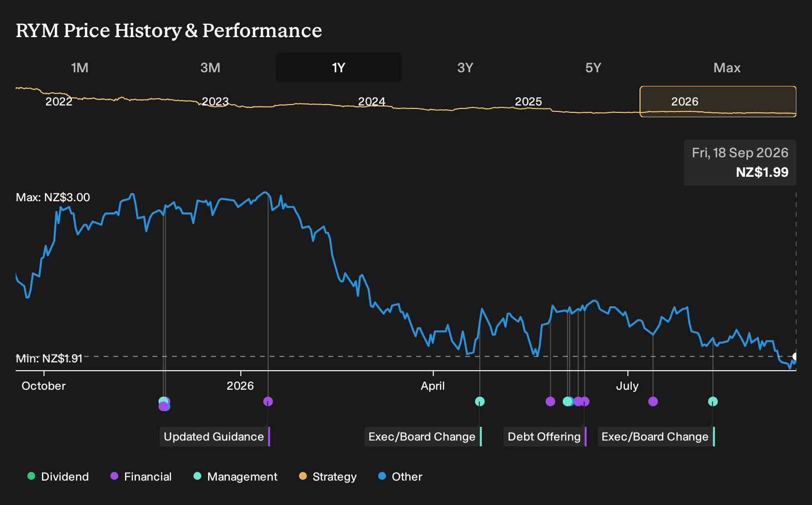Show the Max price history range
Viewport: 812px width, 505px height.
click(x=727, y=67)
